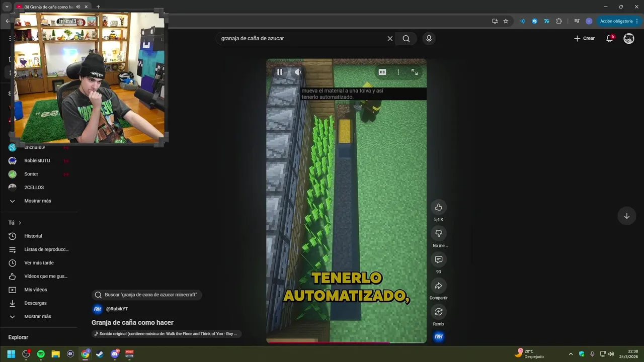Dislike the Short video
The width and height of the screenshot is (644, 362).
click(x=439, y=233)
